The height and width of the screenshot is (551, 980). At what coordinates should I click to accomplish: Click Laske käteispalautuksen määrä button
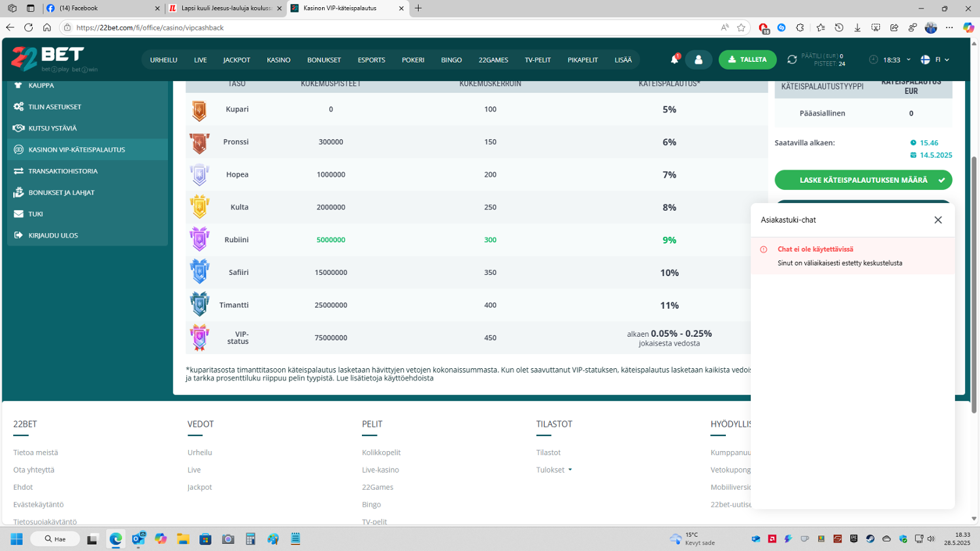point(862,180)
